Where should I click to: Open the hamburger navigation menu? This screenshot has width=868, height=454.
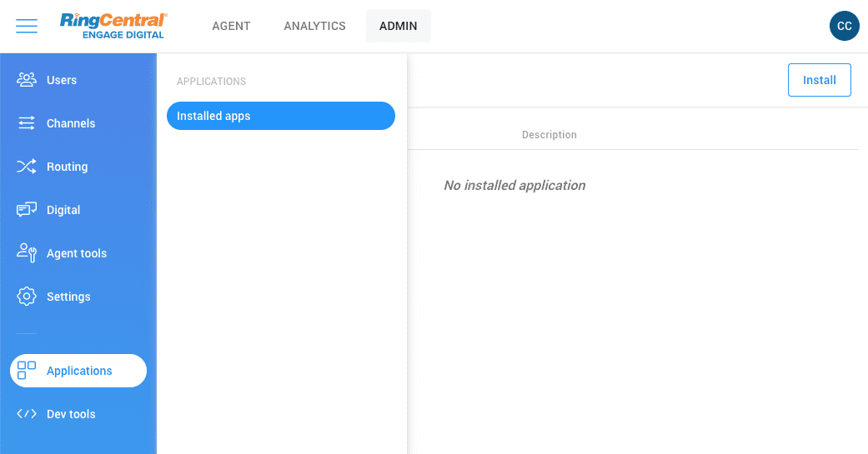tap(27, 26)
